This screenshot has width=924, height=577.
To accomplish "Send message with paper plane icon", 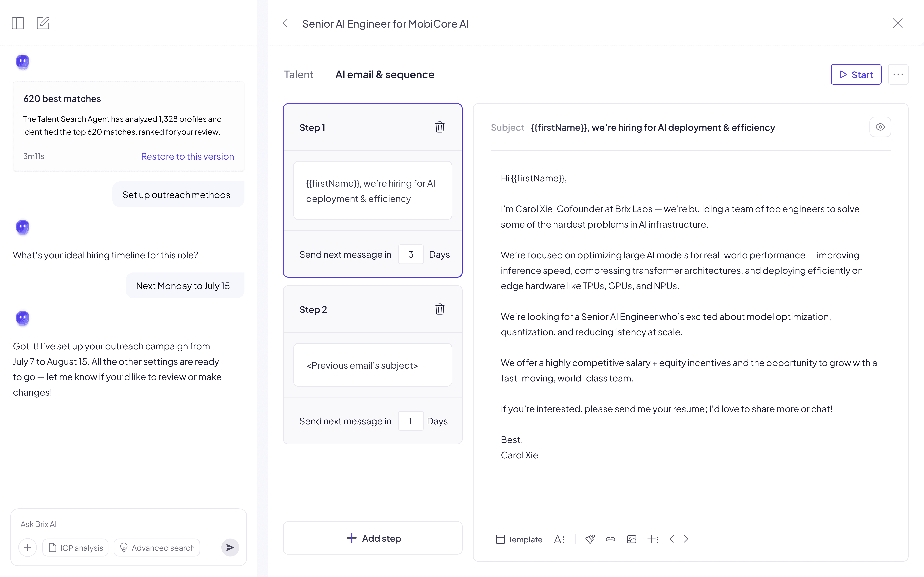I will tap(230, 548).
